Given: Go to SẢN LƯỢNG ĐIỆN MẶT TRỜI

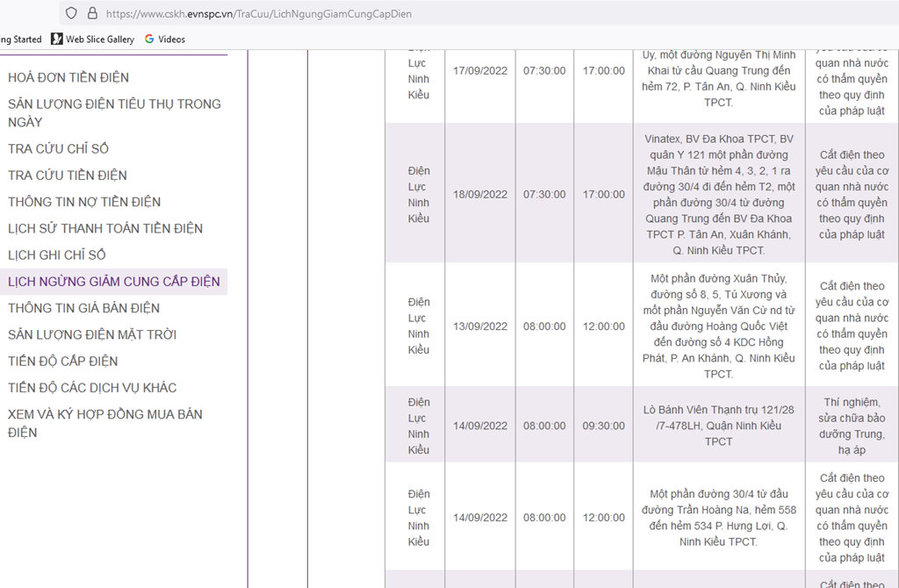Looking at the screenshot, I should (92, 334).
